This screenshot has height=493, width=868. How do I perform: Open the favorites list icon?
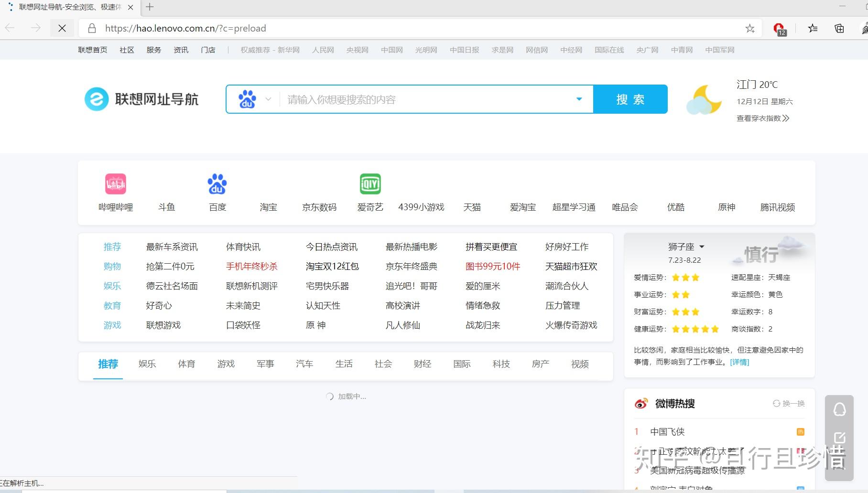point(813,28)
